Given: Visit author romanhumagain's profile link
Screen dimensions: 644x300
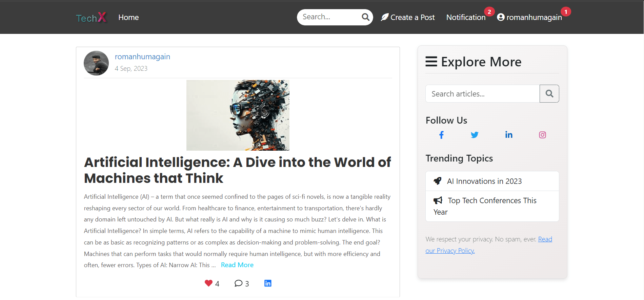Looking at the screenshot, I should [142, 57].
